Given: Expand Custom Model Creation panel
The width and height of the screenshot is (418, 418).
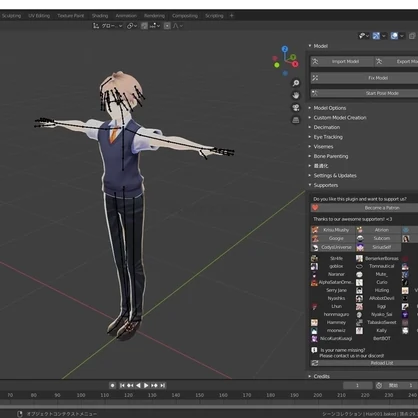Looking at the screenshot, I should 337,118.
